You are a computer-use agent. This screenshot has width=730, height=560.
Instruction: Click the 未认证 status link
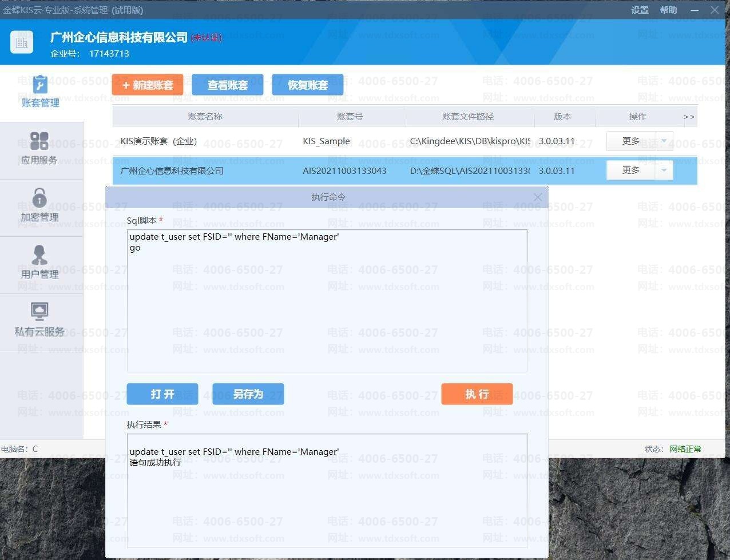[x=207, y=38]
